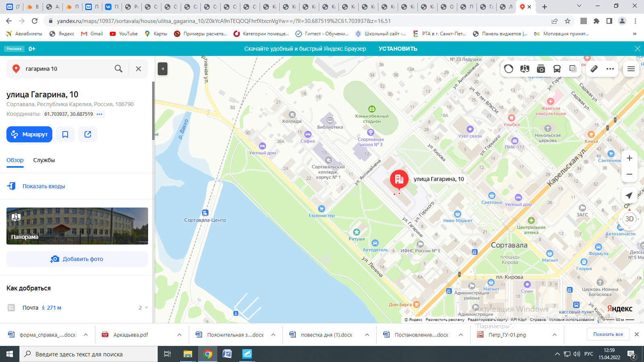
Task: Zoom in the map
Action: point(630,158)
